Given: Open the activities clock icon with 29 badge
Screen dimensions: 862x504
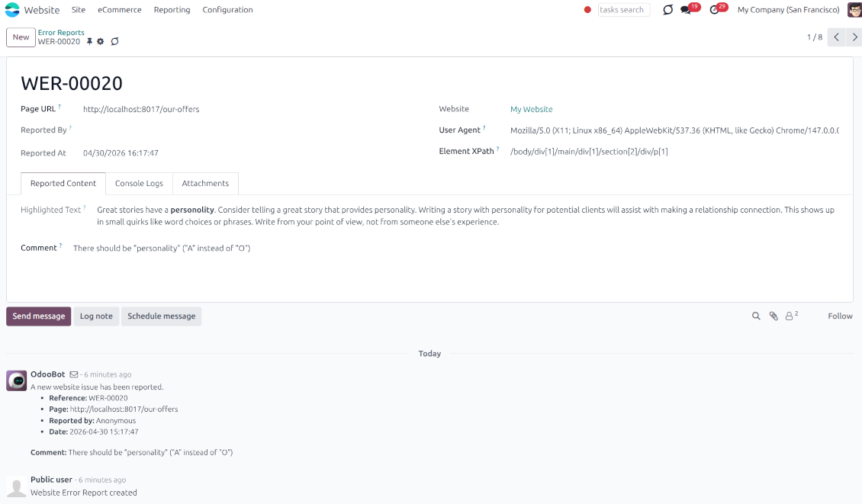Looking at the screenshot, I should (x=713, y=10).
